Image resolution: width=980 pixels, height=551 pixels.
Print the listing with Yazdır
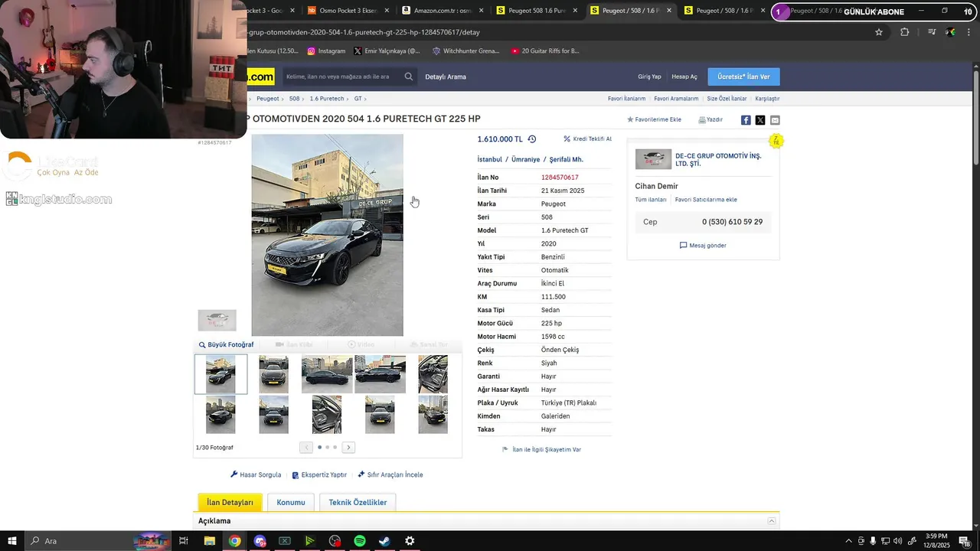coord(710,119)
